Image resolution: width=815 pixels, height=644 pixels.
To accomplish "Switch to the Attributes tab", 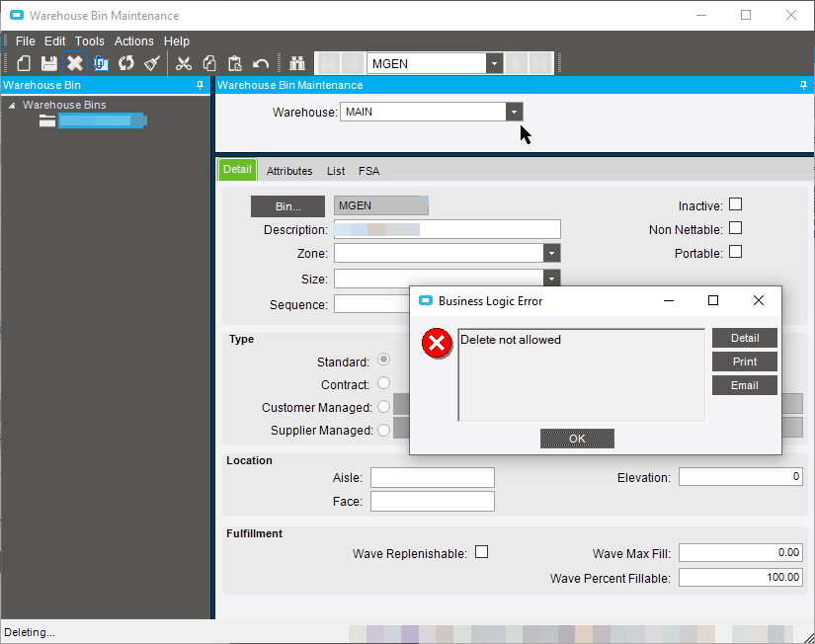I will pyautogui.click(x=289, y=171).
